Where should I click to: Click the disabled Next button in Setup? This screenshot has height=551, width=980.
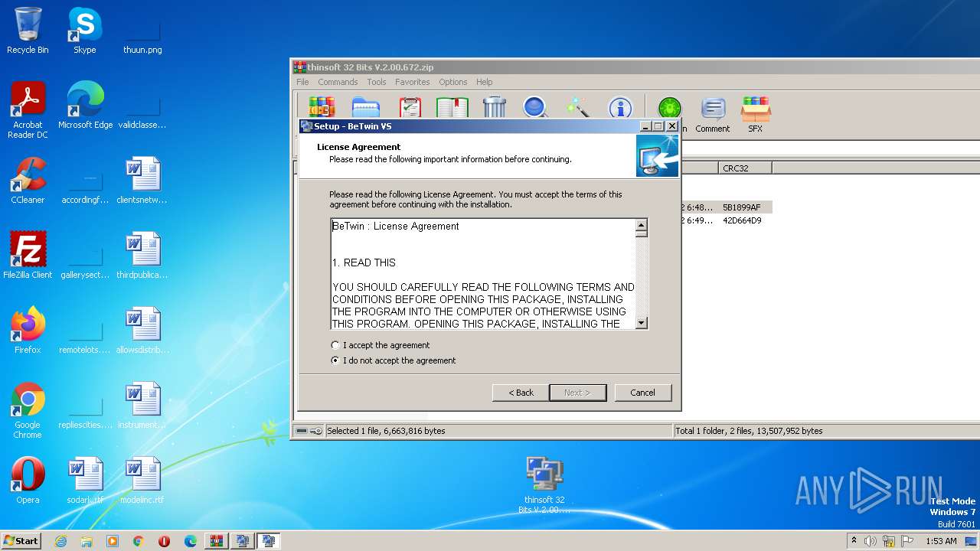(577, 393)
